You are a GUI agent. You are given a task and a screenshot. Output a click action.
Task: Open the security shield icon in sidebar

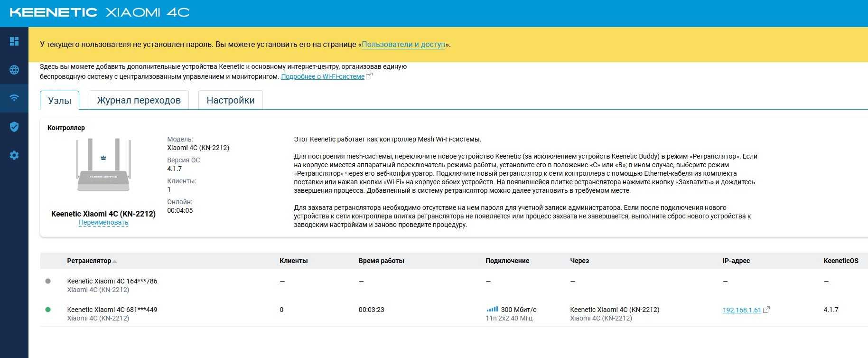pos(14,126)
